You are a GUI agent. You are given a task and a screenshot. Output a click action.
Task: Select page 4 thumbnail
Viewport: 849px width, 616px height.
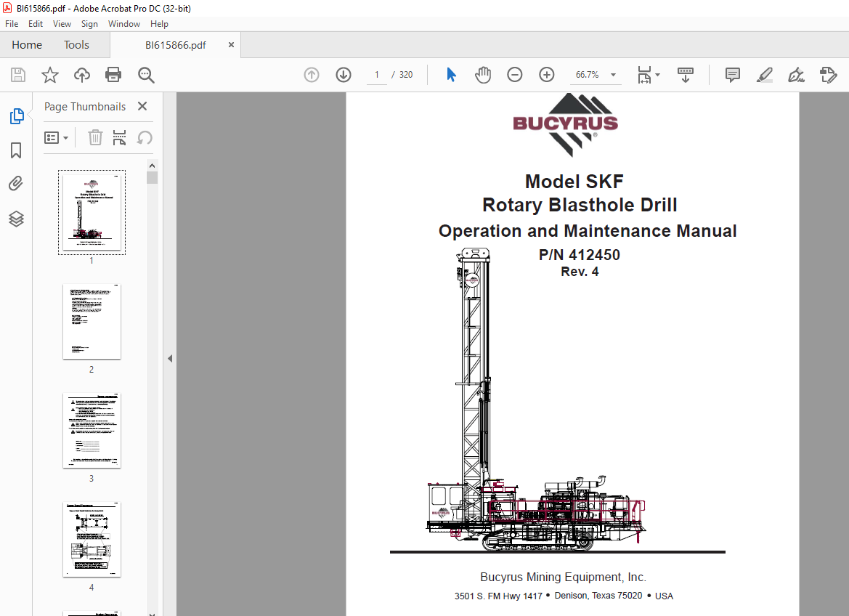click(x=92, y=539)
